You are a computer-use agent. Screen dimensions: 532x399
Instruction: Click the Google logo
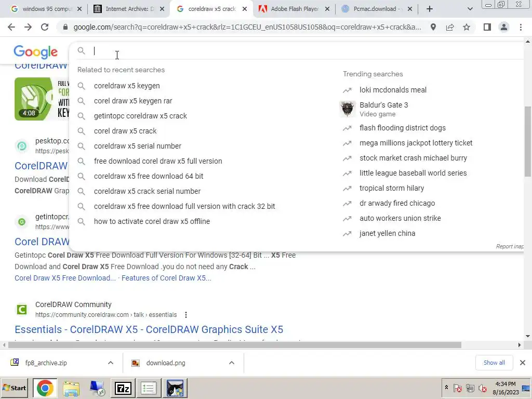tap(36, 52)
